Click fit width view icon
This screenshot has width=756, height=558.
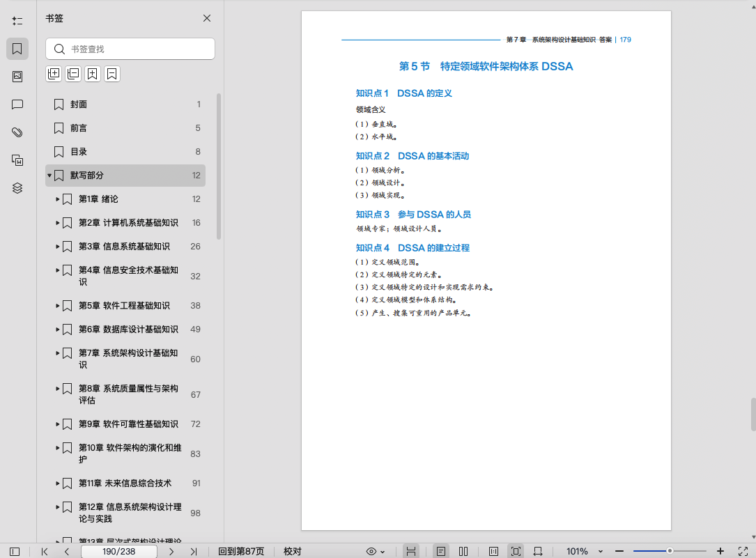(538, 551)
